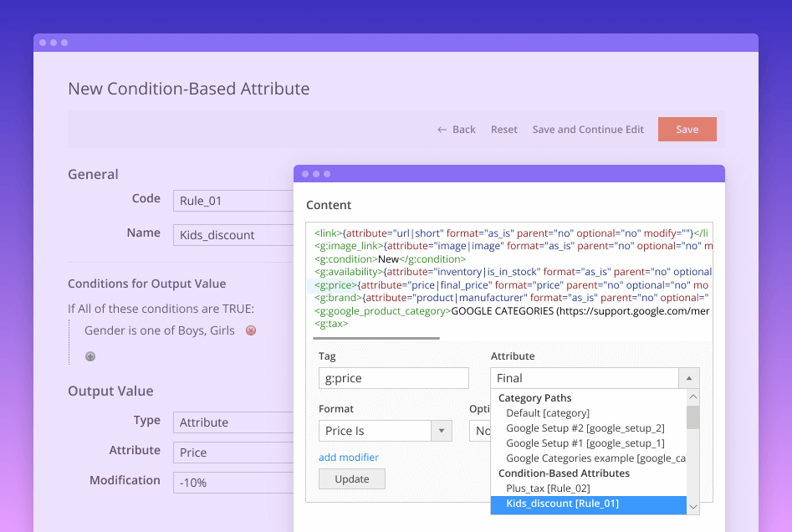Remove the Gender condition with the red X
This screenshot has width=792, height=532.
click(250, 330)
